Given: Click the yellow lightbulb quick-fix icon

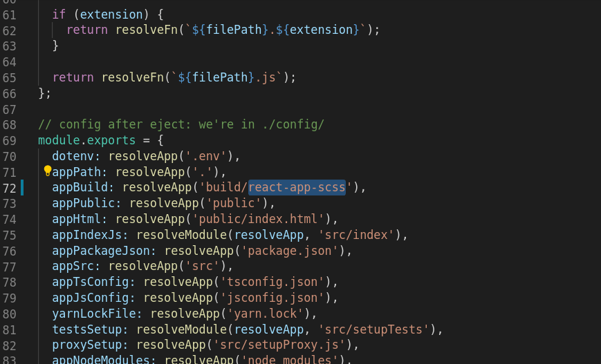Looking at the screenshot, I should click(x=47, y=171).
